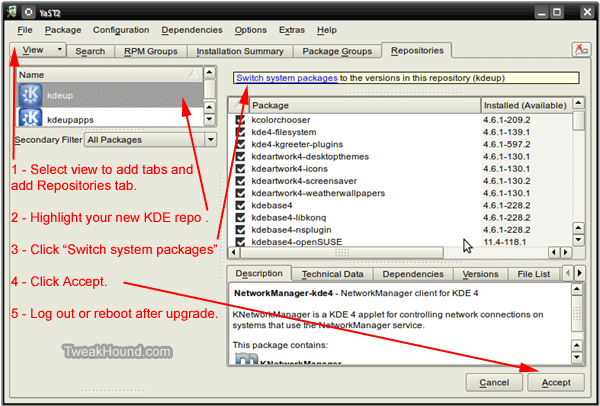
Task: Open the File menu
Action: [25, 30]
